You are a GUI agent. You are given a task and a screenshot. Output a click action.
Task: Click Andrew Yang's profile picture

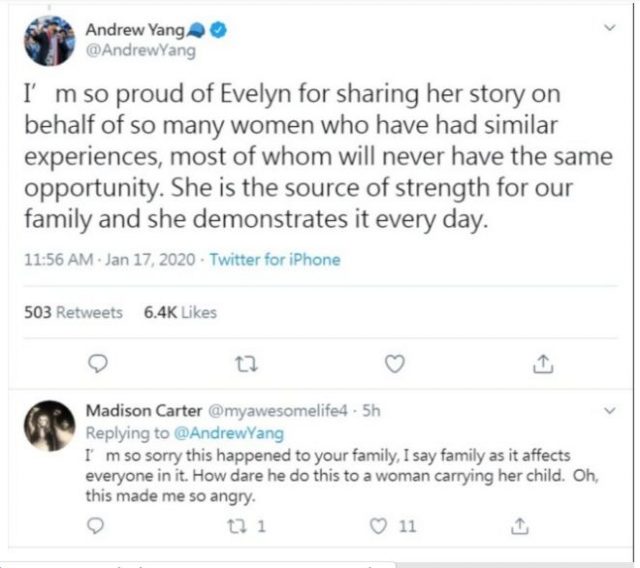(x=49, y=41)
